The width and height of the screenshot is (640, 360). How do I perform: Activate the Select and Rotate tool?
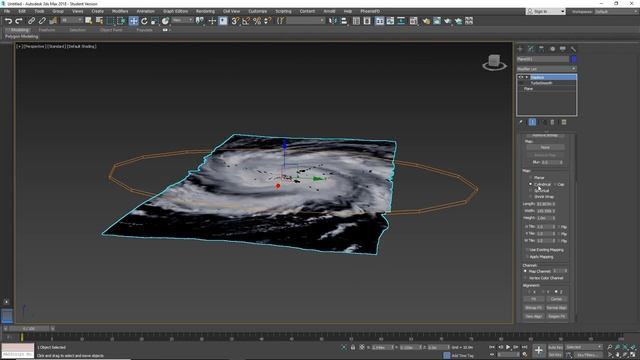point(144,21)
